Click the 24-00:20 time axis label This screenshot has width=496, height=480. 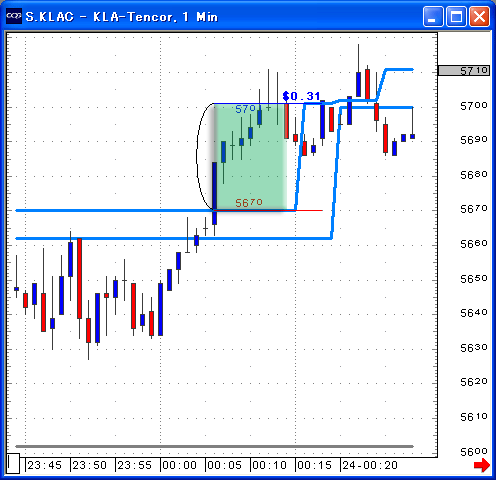click(x=370, y=465)
